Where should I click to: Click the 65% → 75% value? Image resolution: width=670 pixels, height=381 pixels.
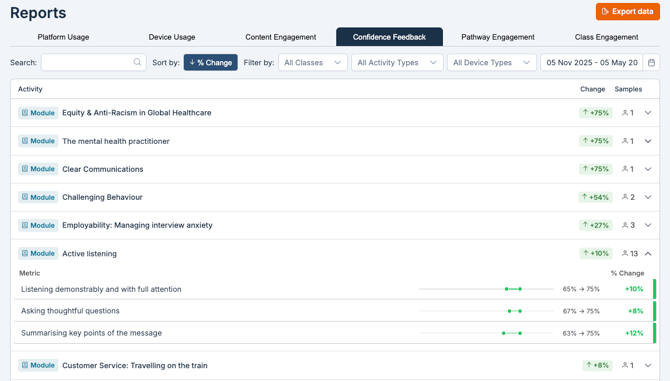(581, 289)
